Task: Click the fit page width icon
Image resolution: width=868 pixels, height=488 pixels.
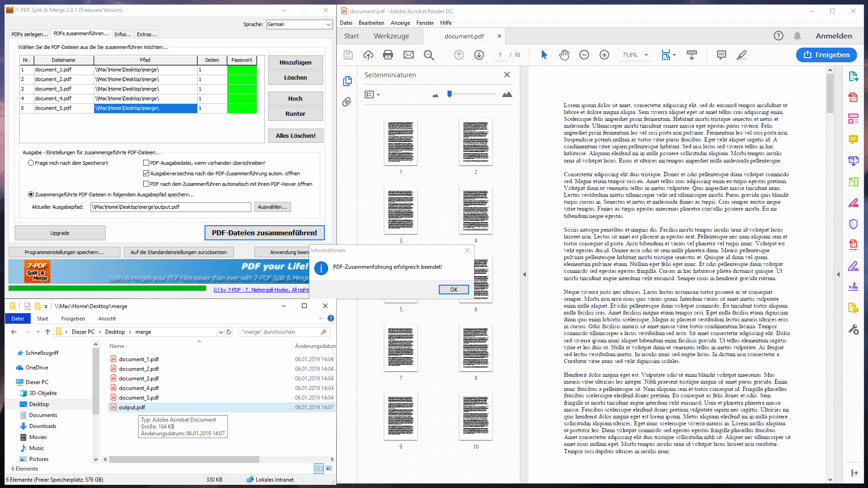Action: click(x=666, y=55)
